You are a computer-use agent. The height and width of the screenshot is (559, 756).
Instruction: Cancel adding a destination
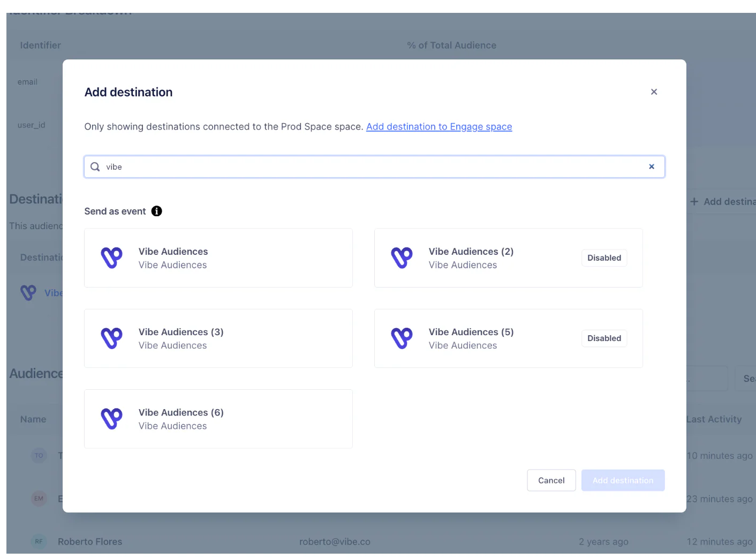click(551, 480)
